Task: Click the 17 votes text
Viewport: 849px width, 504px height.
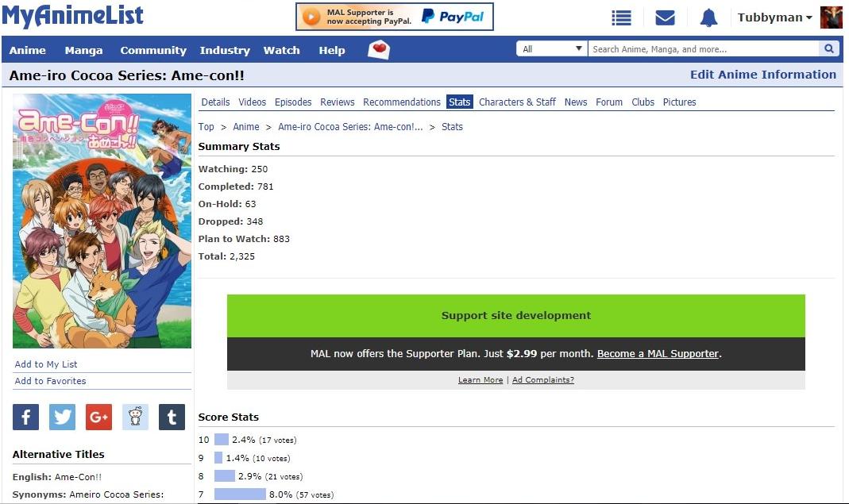Action: tap(278, 441)
